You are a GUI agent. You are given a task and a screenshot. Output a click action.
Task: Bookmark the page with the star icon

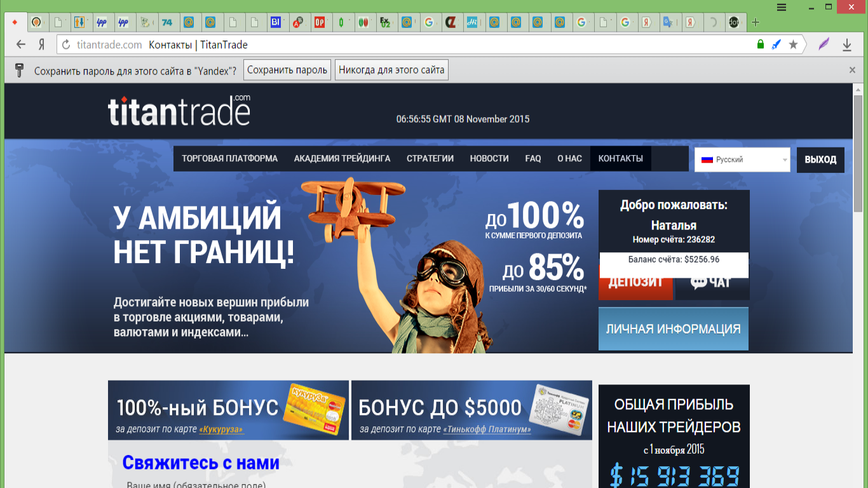(x=793, y=44)
